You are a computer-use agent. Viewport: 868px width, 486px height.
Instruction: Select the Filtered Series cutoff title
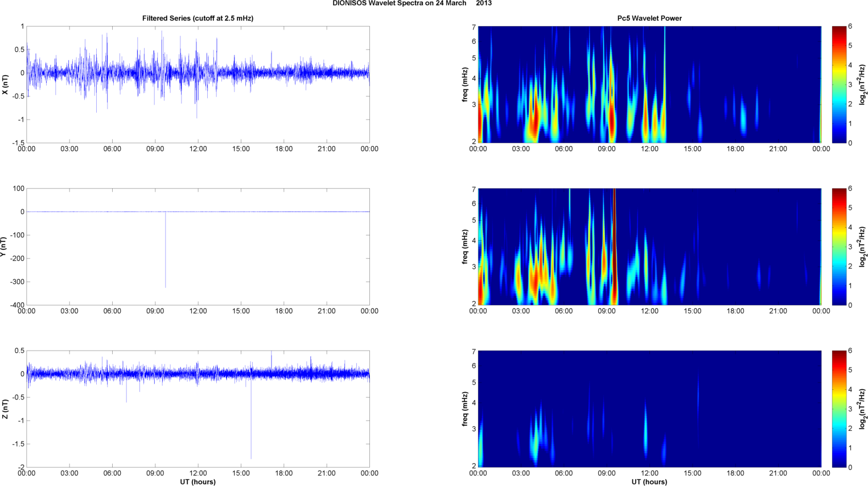(x=198, y=18)
